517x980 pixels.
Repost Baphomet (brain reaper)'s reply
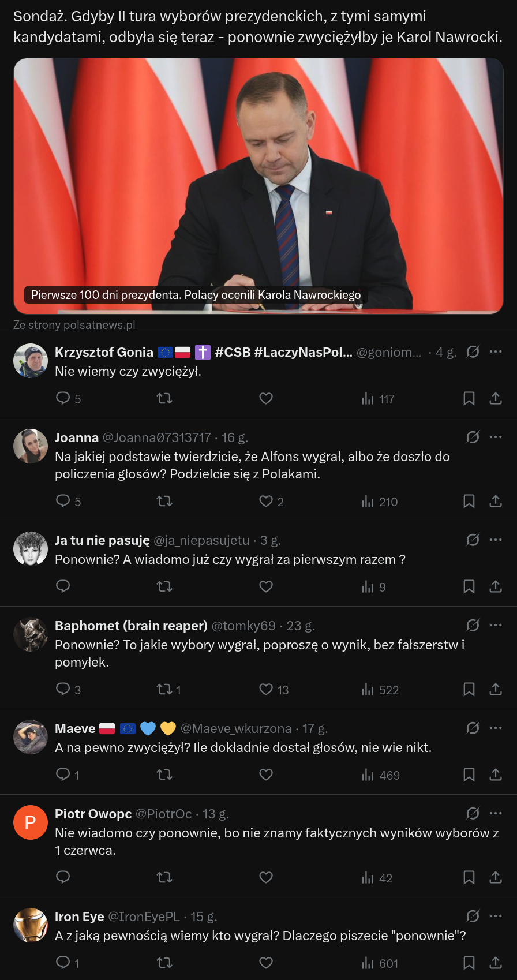pos(164,689)
